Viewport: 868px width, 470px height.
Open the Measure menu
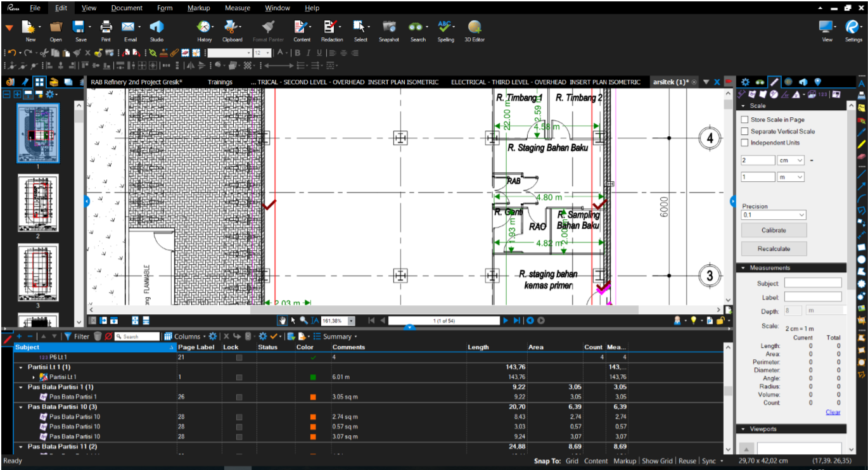click(x=238, y=8)
